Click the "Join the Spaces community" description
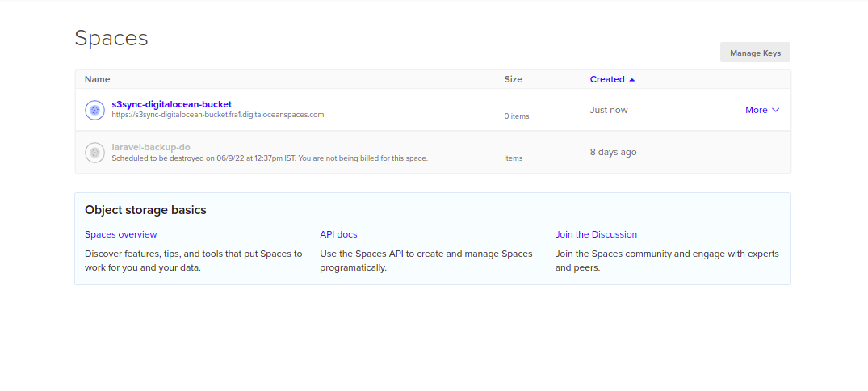The image size is (868, 391). [667, 261]
